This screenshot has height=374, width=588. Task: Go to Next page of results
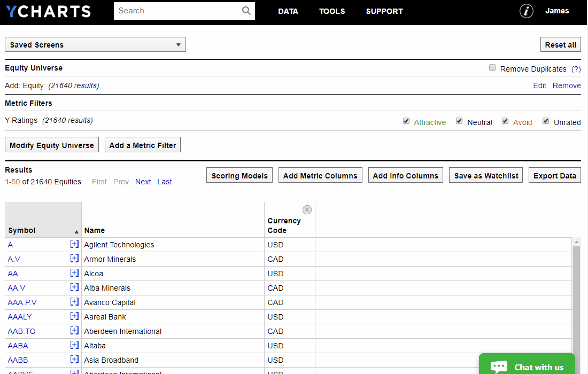(143, 182)
